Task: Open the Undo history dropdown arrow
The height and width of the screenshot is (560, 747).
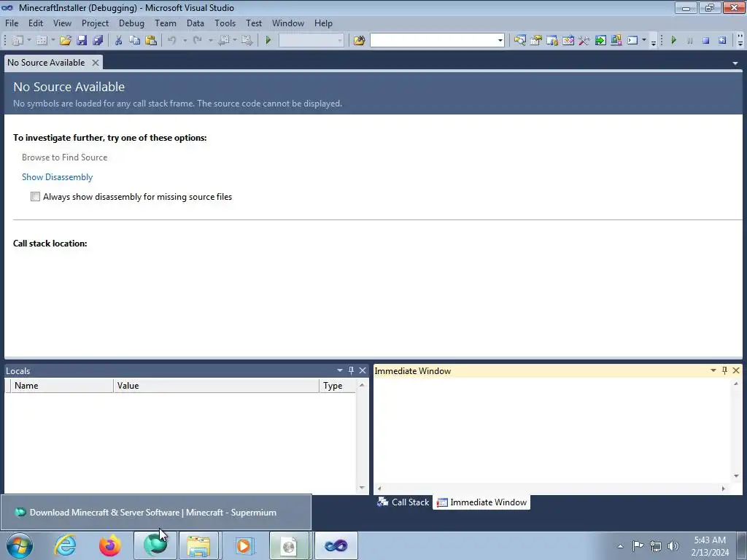Action: [x=185, y=41]
